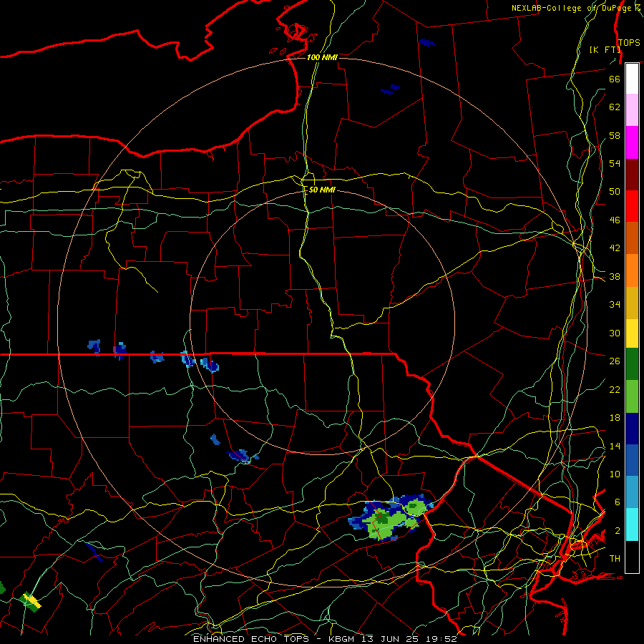
Task: Choose the dark orange legend swatch
Action: [632, 238]
